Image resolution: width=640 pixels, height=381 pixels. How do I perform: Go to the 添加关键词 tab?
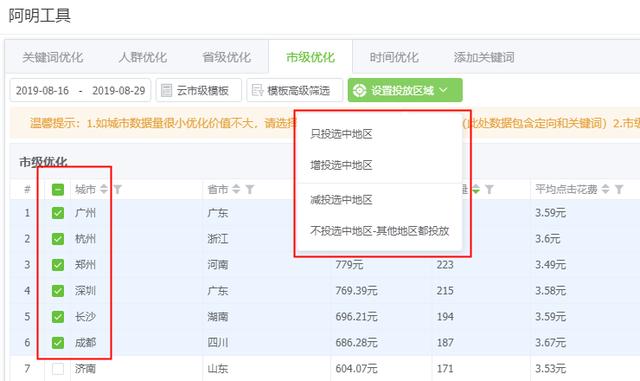[484, 57]
